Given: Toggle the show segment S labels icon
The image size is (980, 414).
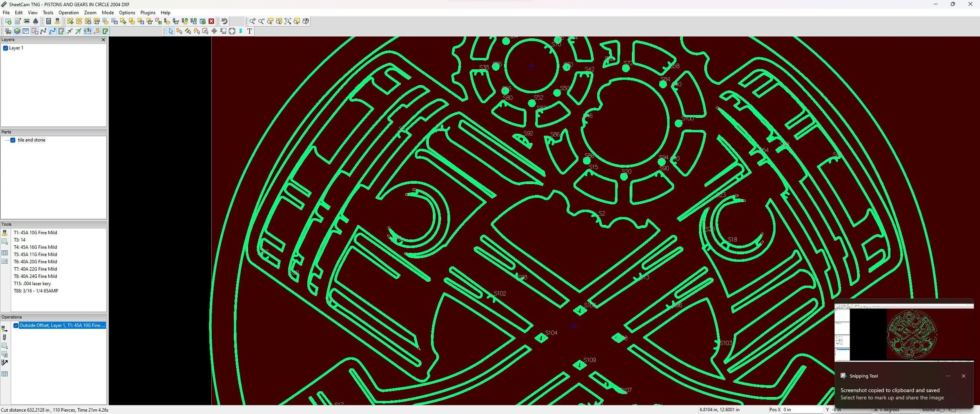Looking at the screenshot, I should point(96,31).
